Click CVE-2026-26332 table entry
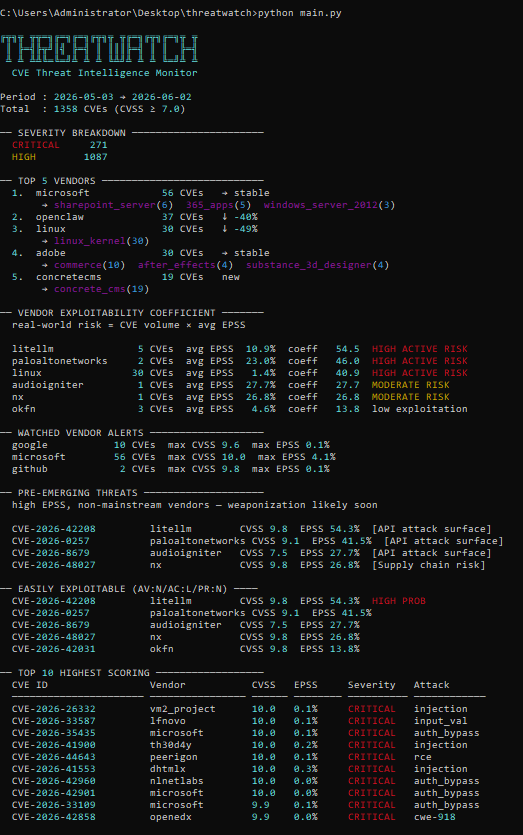Screen dimensions: 523x835 54,709
